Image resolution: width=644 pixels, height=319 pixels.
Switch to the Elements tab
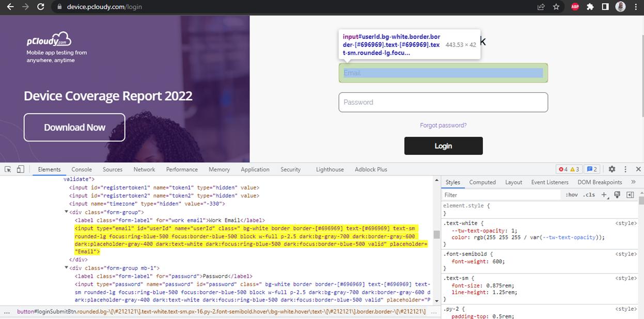(x=50, y=169)
